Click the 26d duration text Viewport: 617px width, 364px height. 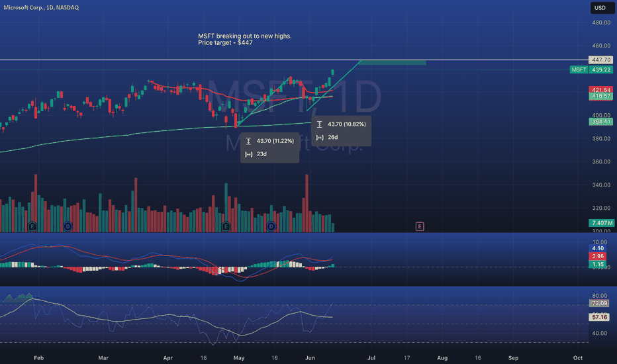pyautogui.click(x=333, y=138)
